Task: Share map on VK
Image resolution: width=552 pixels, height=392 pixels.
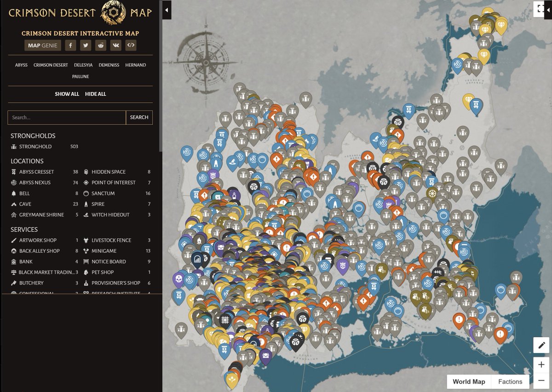Action: click(116, 46)
